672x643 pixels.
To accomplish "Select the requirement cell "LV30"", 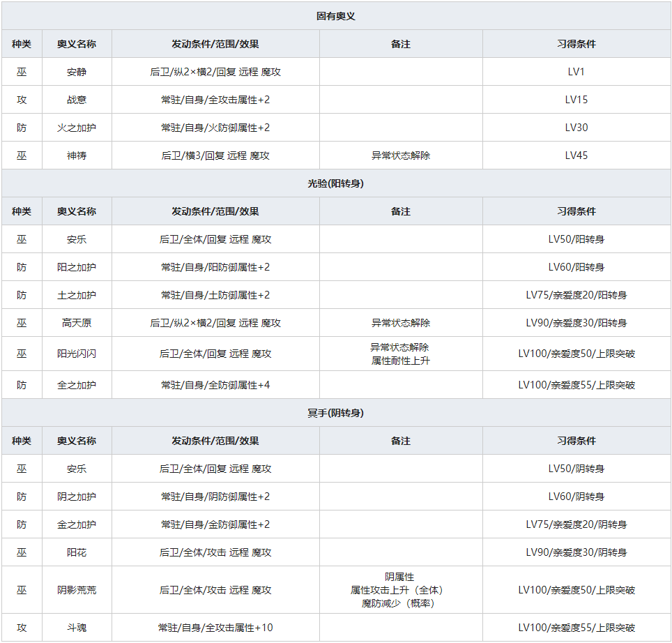I will [576, 128].
